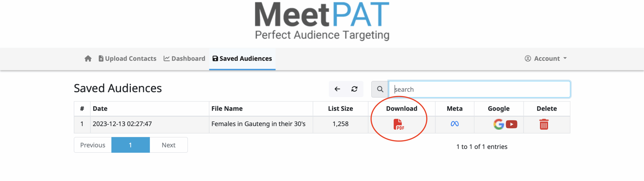Click the List Size column header
This screenshot has width=644, height=181.
[x=340, y=109]
